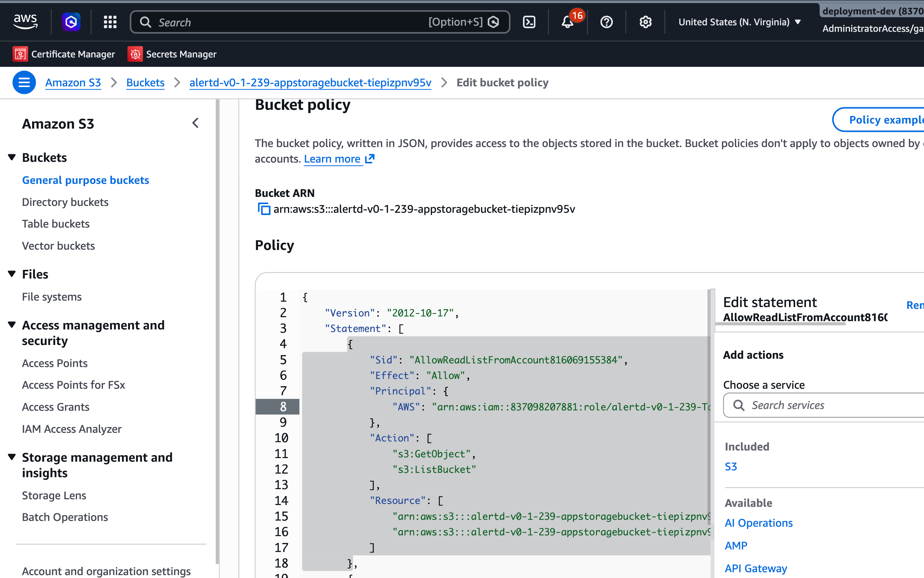Collapse the Buckets section
The width and height of the screenshot is (924, 578).
(x=12, y=157)
